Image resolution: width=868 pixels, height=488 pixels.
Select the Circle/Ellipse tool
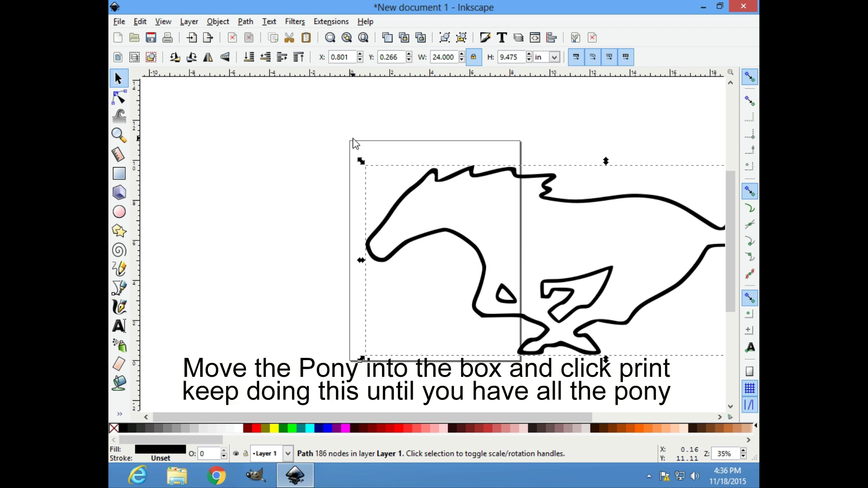tap(119, 211)
